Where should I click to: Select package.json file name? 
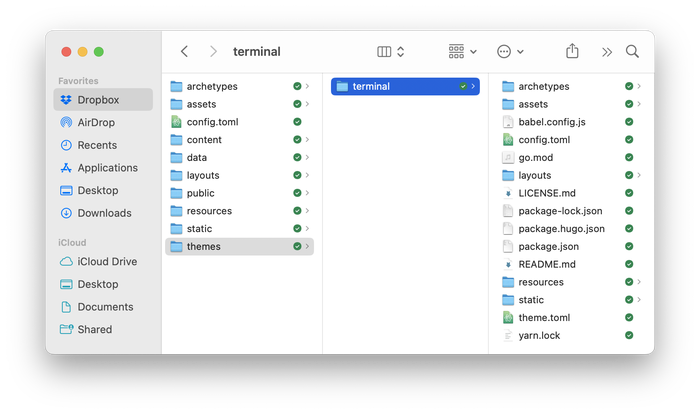549,247
